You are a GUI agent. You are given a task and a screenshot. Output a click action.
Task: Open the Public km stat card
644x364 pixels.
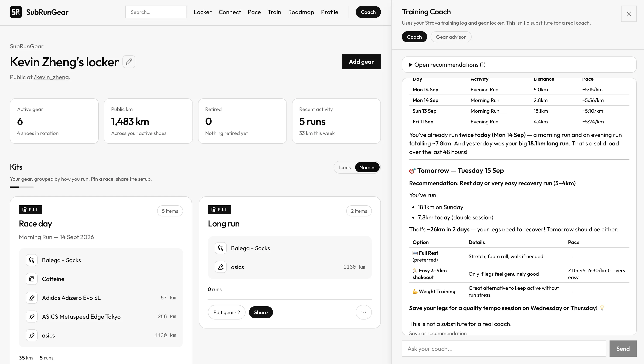pos(148,121)
